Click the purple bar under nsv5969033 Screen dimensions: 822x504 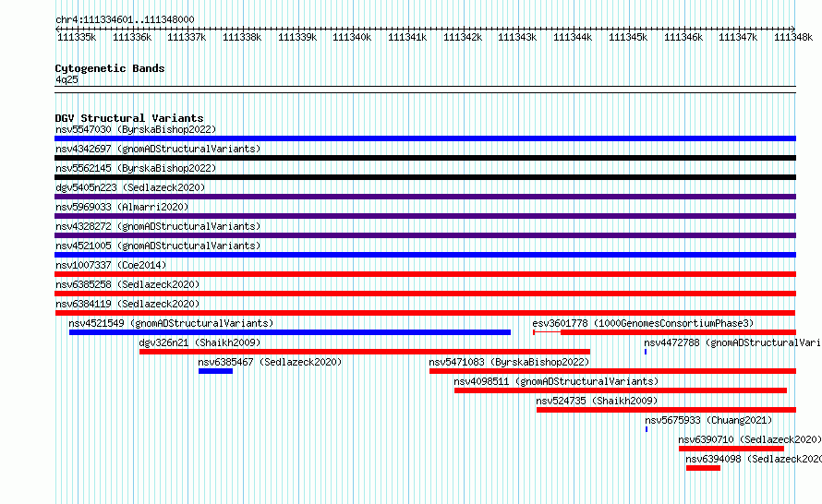(425, 216)
